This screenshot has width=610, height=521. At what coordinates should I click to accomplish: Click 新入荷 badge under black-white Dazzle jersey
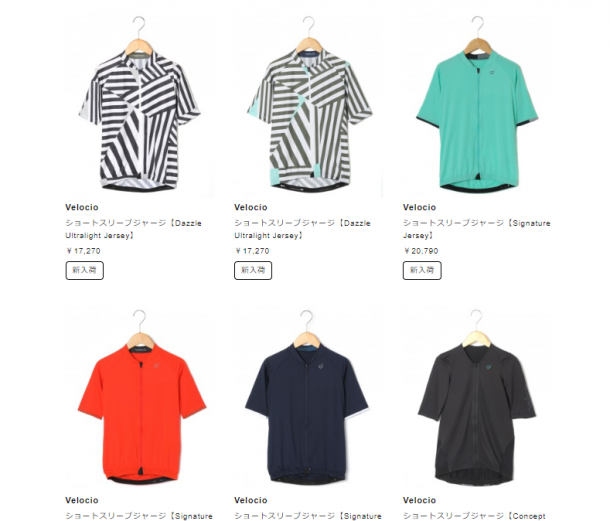(x=84, y=270)
